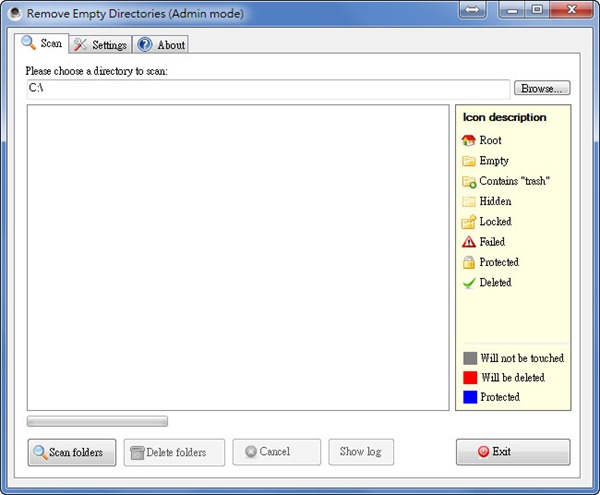Click the Deleted green checkmark icon

pyautogui.click(x=469, y=283)
